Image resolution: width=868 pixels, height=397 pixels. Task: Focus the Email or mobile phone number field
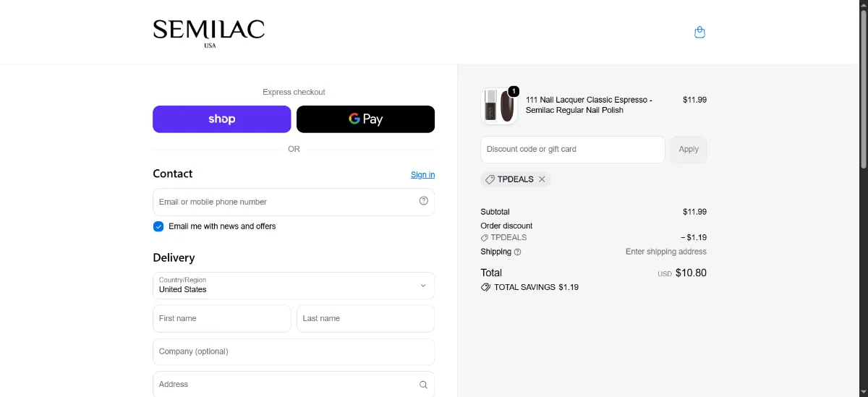click(x=294, y=202)
